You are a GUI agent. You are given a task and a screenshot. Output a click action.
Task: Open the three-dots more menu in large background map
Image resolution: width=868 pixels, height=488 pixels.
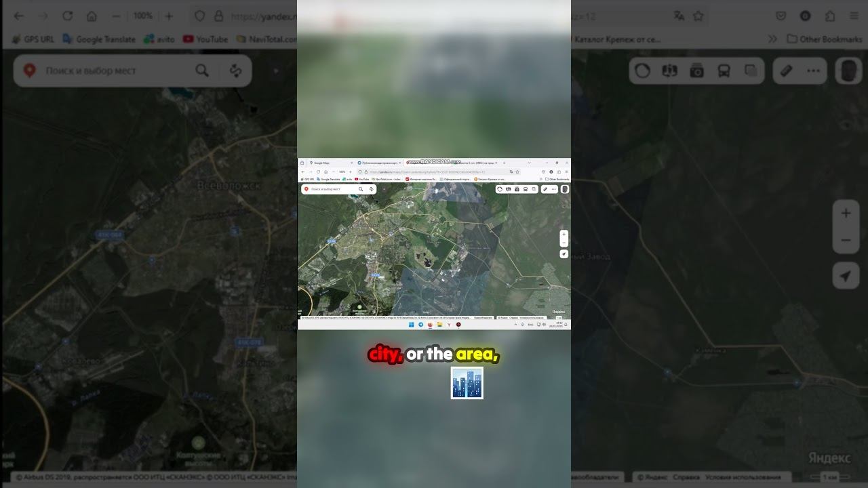[813, 70]
